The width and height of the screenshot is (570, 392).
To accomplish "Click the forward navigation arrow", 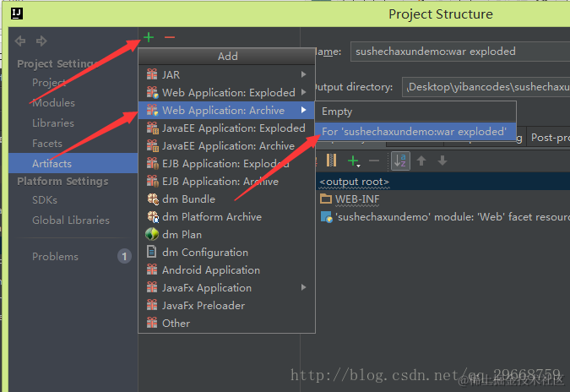I will coord(41,41).
